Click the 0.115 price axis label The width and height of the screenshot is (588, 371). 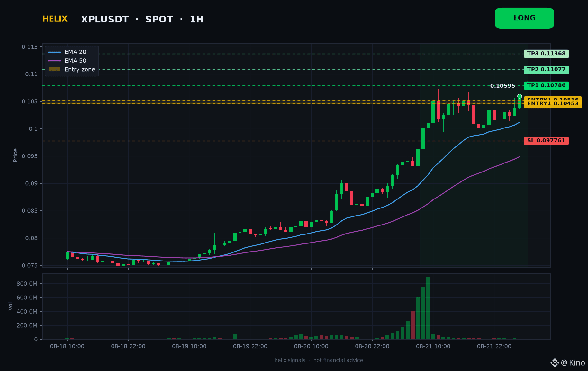coord(30,47)
